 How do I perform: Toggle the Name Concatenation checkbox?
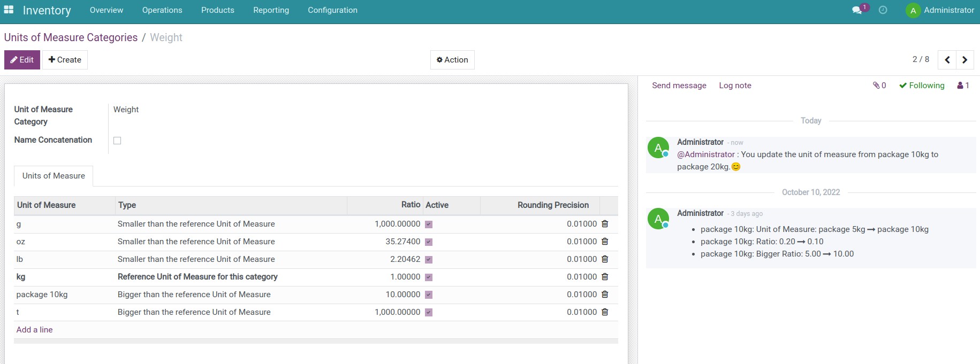117,141
